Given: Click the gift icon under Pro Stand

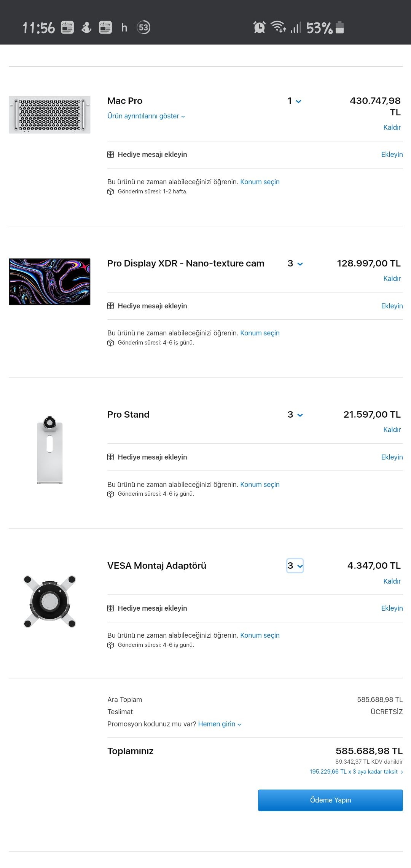Looking at the screenshot, I should (x=111, y=457).
